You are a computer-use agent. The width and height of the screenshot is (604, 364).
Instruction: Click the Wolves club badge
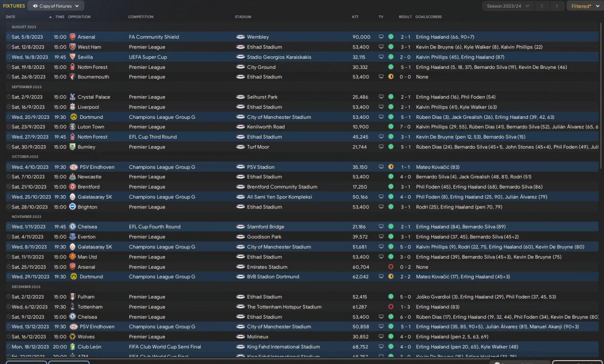pyautogui.click(x=72, y=337)
